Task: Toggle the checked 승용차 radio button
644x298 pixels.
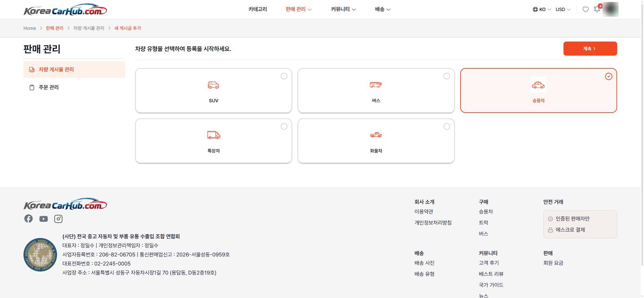Action: click(x=609, y=76)
